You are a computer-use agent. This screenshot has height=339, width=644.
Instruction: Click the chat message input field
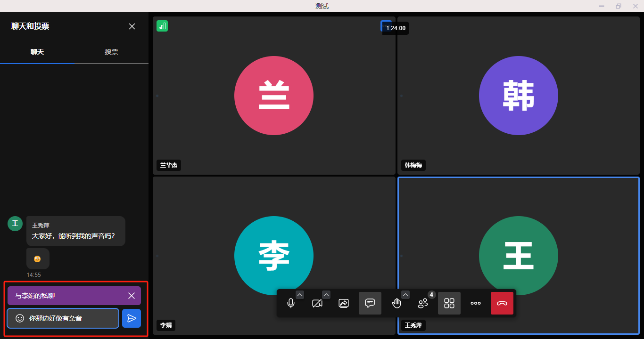point(71,318)
